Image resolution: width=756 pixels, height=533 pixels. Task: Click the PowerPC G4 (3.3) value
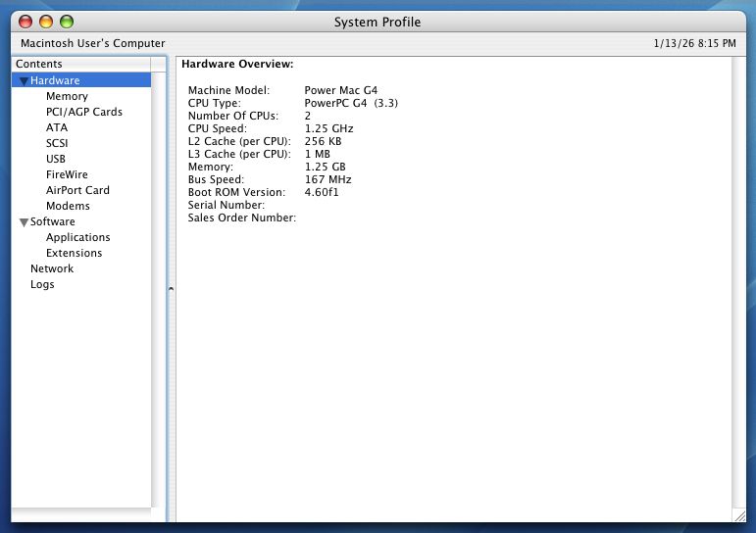click(x=351, y=103)
